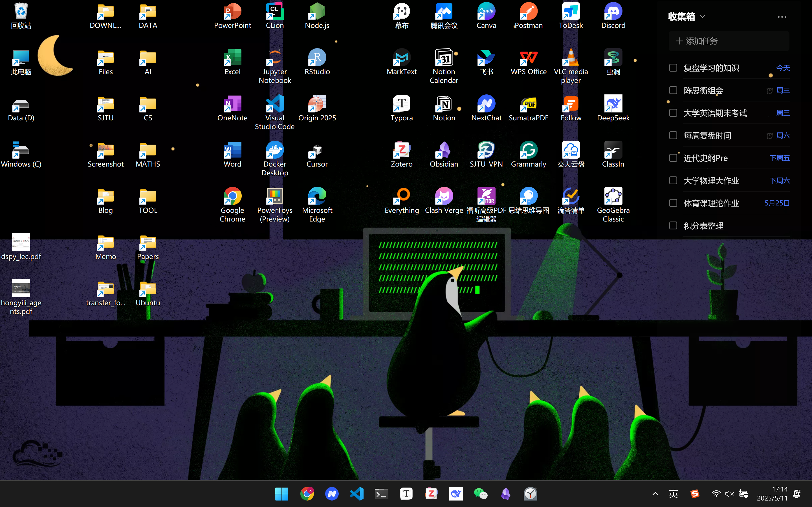The image size is (812, 507).
Task: Open the 17:14 date and time panel
Action: coord(772,493)
